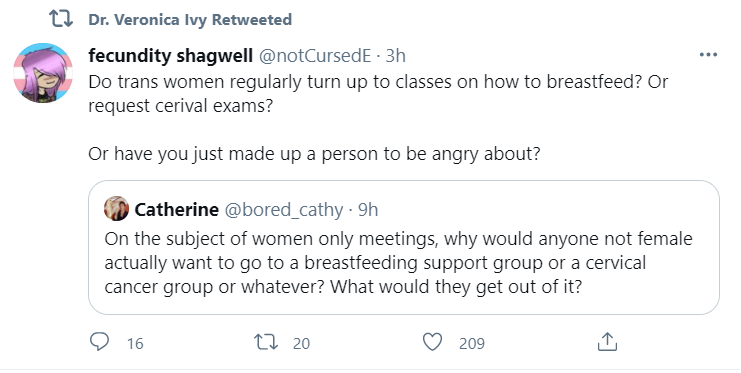The width and height of the screenshot is (741, 373).
Task: Open the @notCursedE handle
Action: pos(315,56)
